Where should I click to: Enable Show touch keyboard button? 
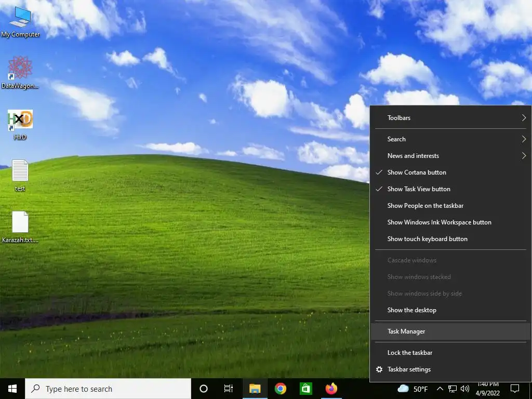[x=450, y=239]
